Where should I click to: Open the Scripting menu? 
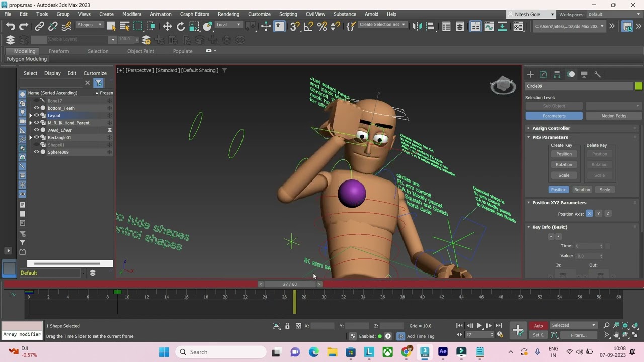288,14
